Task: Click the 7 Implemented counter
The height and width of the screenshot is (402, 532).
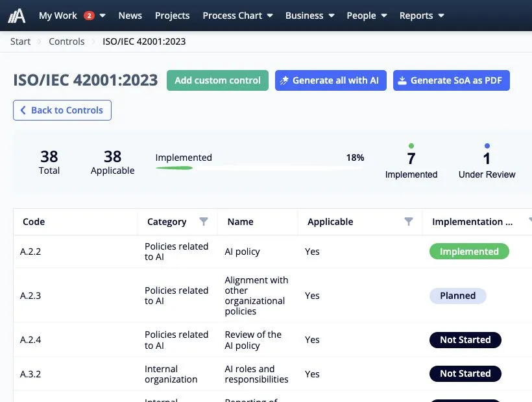Action: (x=411, y=165)
